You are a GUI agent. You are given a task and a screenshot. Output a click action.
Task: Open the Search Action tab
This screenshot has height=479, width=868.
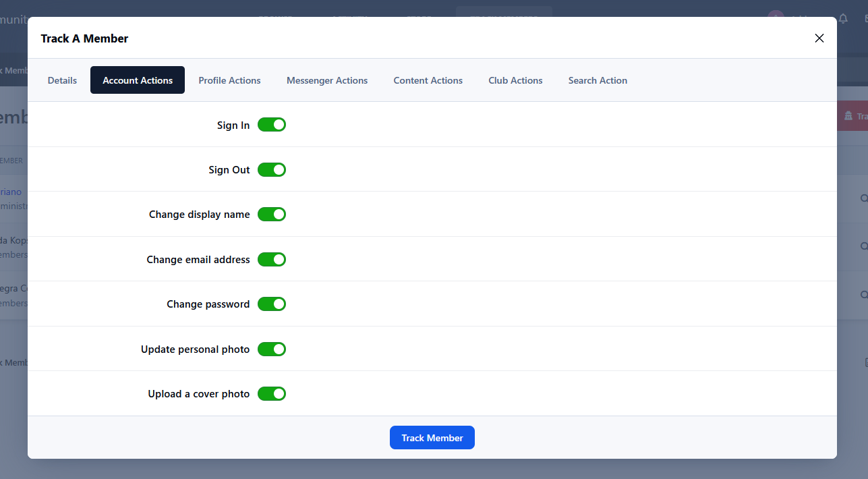[598, 80]
